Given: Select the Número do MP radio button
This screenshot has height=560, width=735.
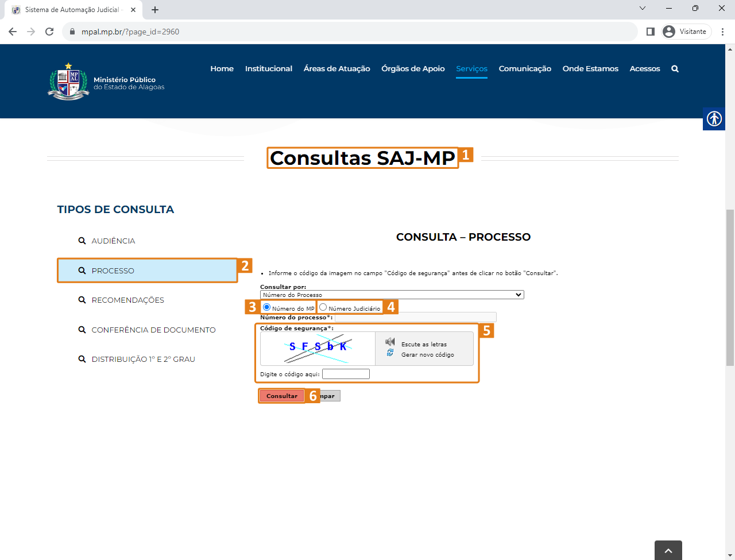Looking at the screenshot, I should pyautogui.click(x=266, y=307).
